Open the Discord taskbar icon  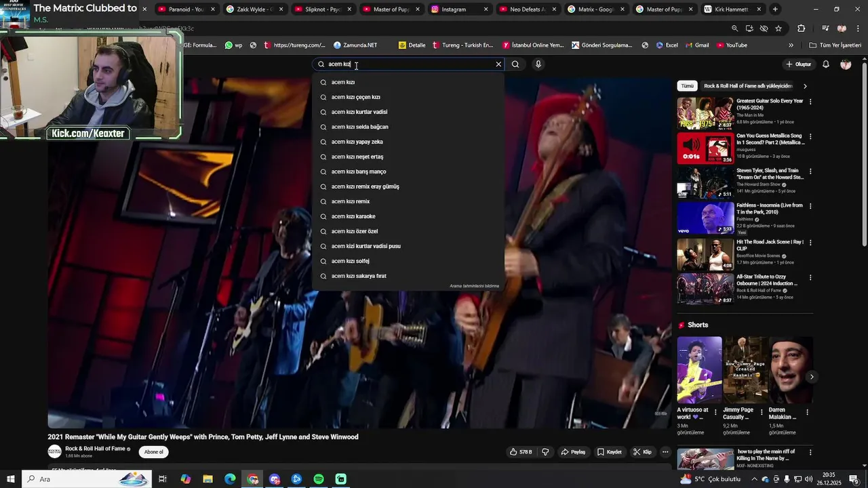[x=275, y=479]
